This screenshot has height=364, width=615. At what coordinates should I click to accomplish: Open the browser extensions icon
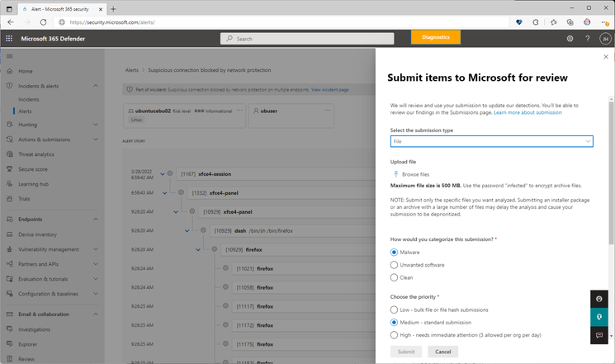coord(536,22)
